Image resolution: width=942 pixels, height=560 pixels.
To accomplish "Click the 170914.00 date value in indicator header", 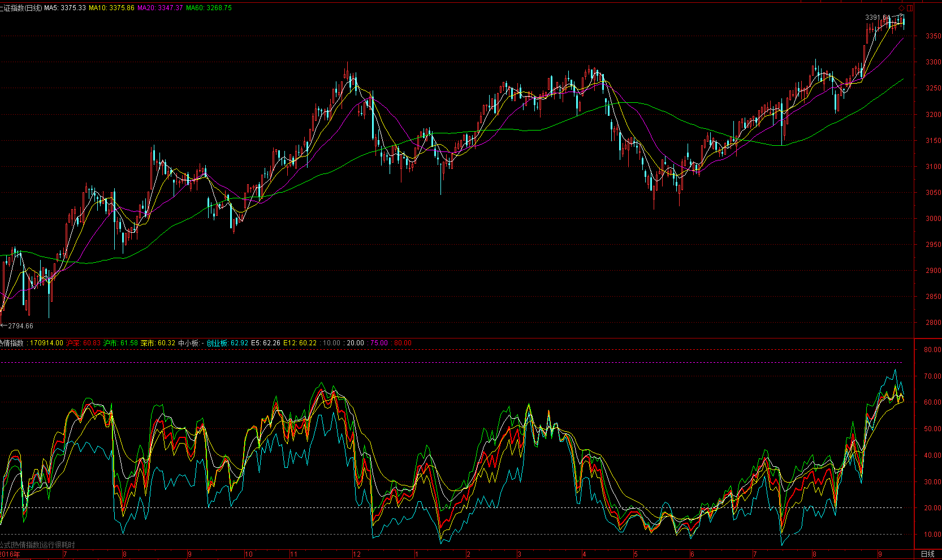I will (46, 343).
